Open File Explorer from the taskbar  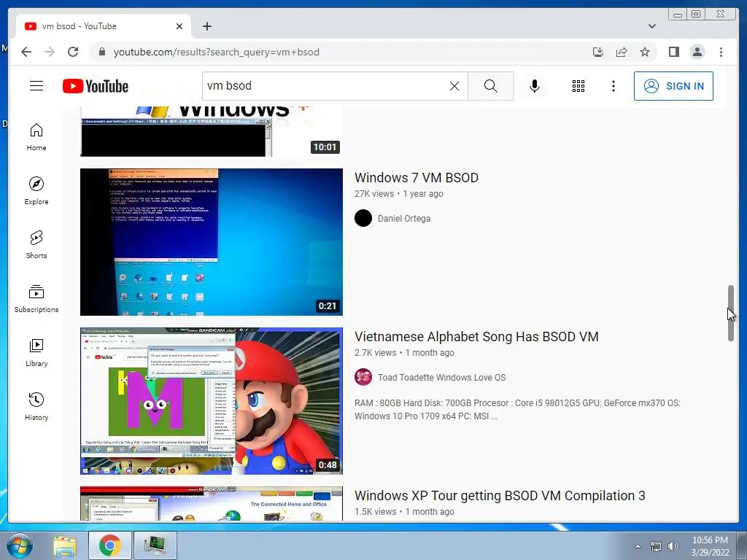(65, 545)
